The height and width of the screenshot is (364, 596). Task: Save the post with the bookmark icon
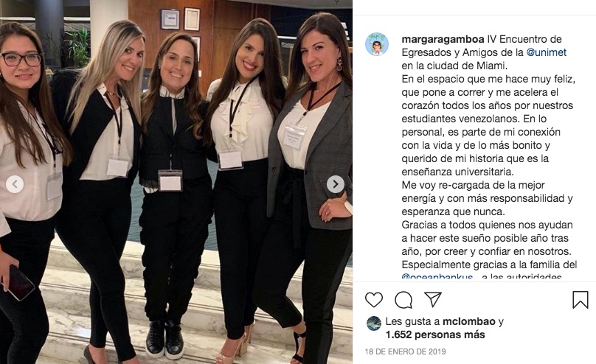(581, 300)
